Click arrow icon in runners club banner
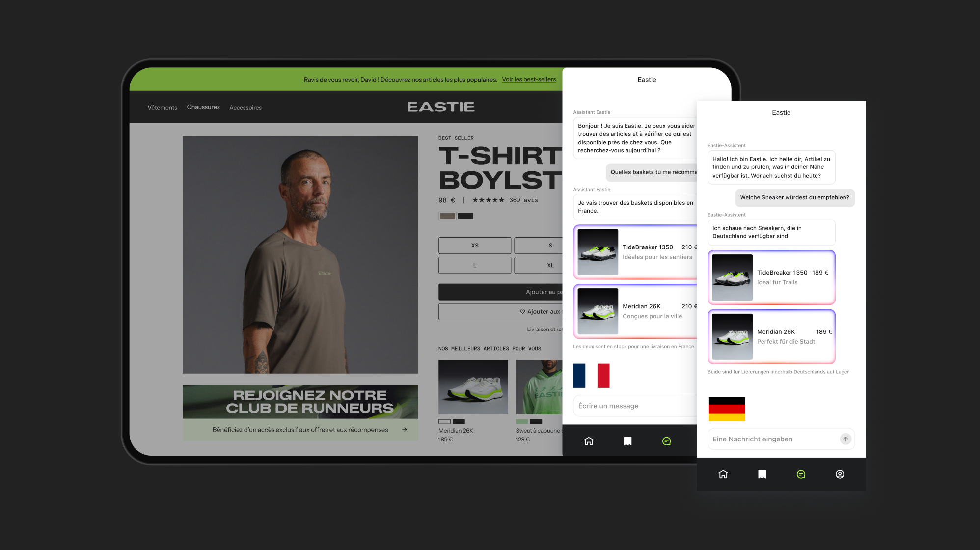This screenshot has height=550, width=980. tap(405, 430)
